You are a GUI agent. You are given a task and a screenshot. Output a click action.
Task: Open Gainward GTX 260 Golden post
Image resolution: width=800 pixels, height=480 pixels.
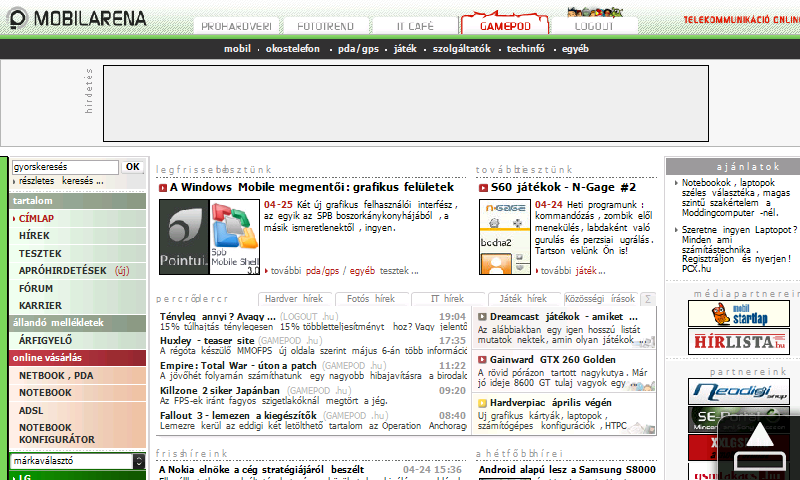[x=553, y=360]
